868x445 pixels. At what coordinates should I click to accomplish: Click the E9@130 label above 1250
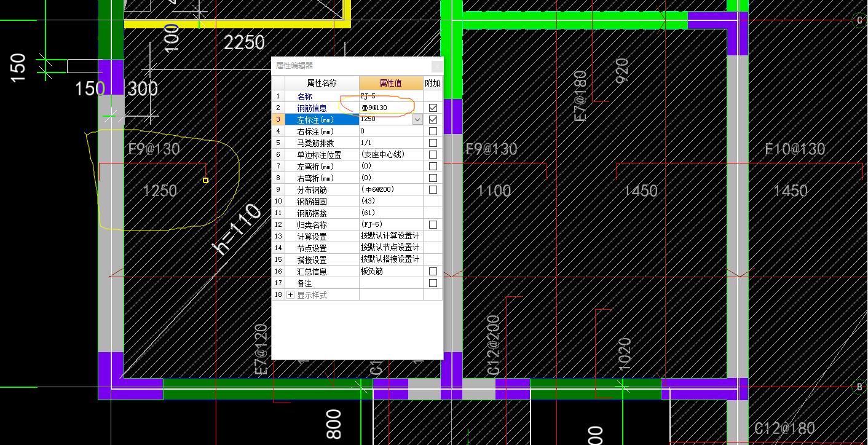tap(154, 149)
